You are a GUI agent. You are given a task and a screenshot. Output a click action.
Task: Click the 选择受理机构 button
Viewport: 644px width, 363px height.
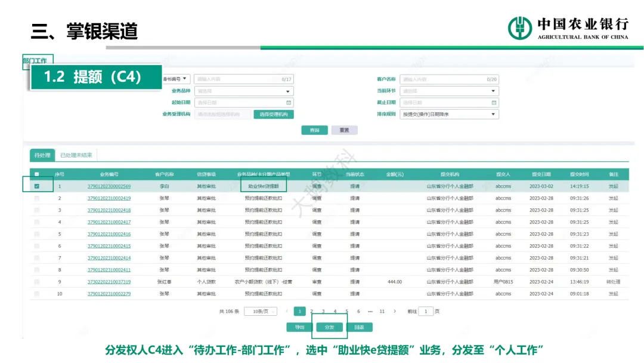[274, 114]
